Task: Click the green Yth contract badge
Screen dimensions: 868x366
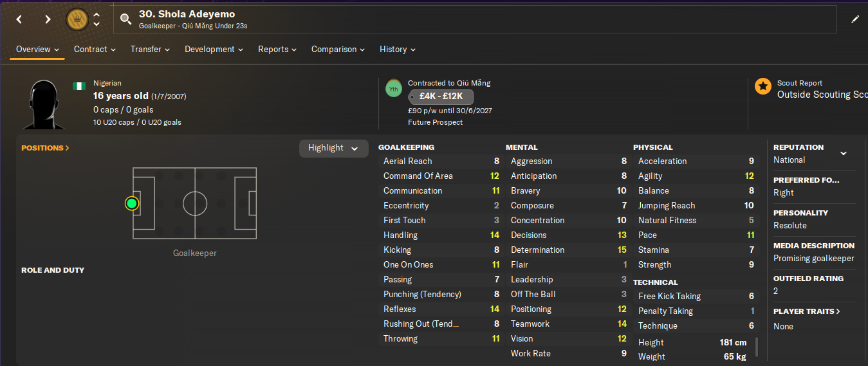Action: pos(393,89)
